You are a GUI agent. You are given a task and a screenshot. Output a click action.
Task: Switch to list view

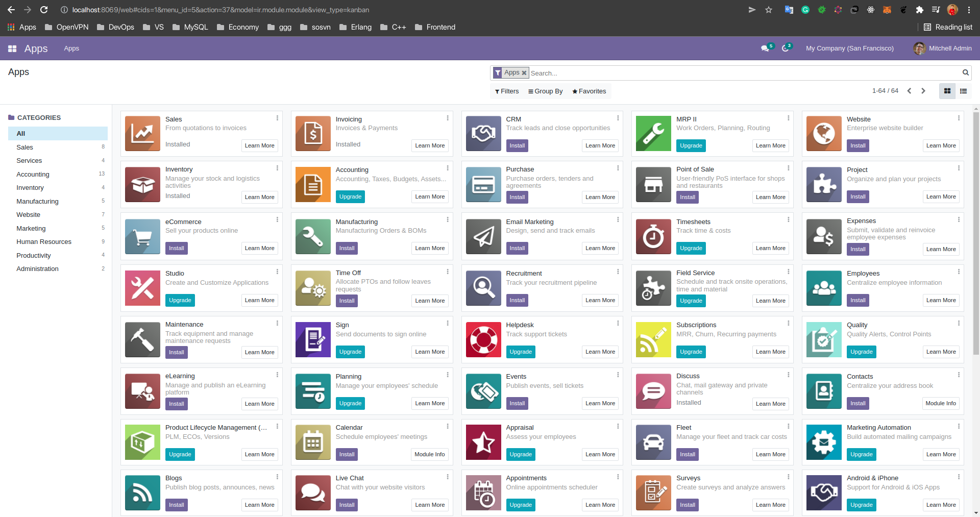click(964, 91)
